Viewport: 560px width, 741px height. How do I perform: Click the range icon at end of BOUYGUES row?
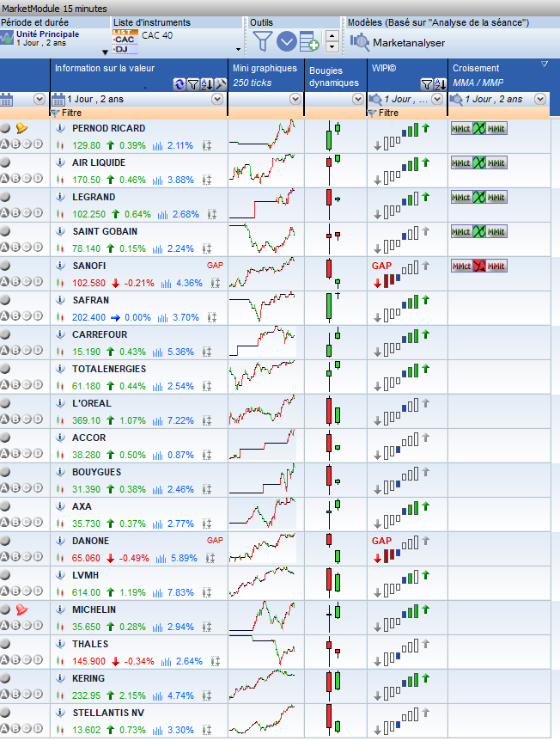[x=207, y=490]
